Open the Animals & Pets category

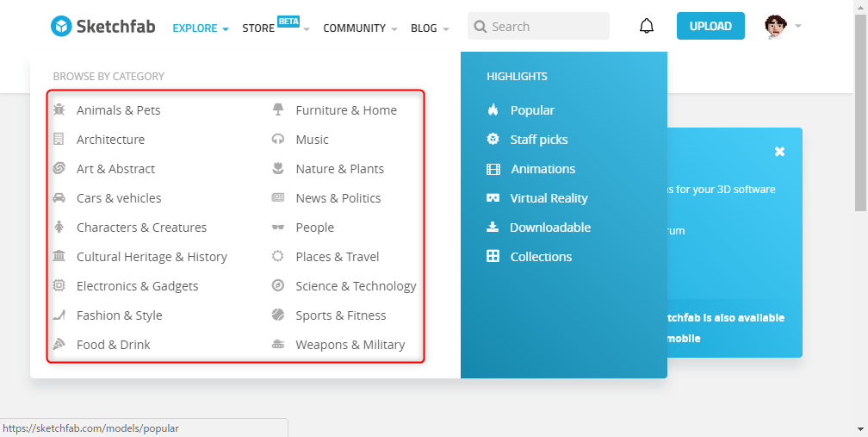point(119,110)
